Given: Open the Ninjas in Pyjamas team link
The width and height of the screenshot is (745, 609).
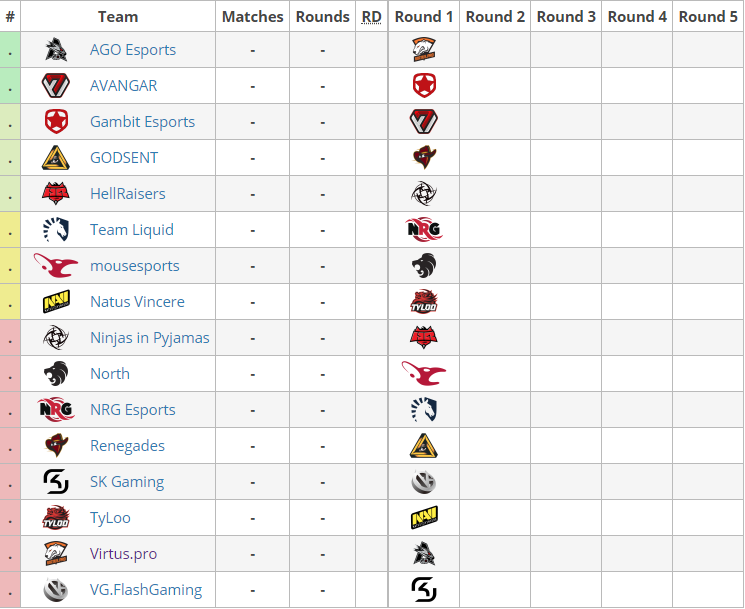Looking at the screenshot, I should pos(150,338).
